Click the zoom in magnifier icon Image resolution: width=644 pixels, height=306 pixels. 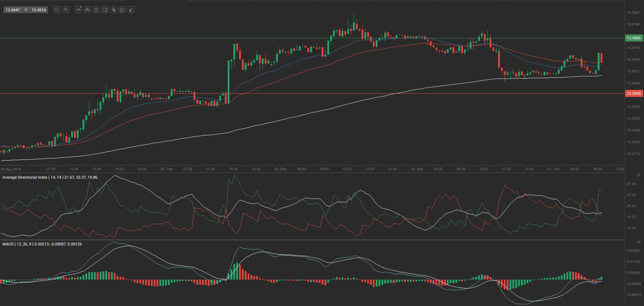click(66, 10)
